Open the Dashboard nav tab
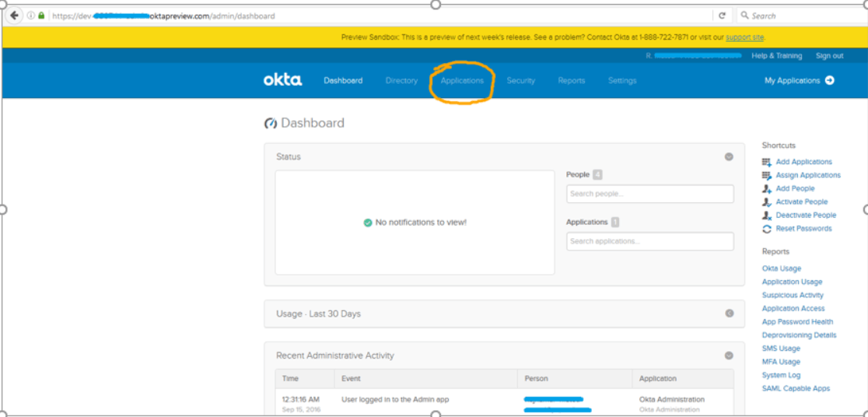 pyautogui.click(x=343, y=80)
